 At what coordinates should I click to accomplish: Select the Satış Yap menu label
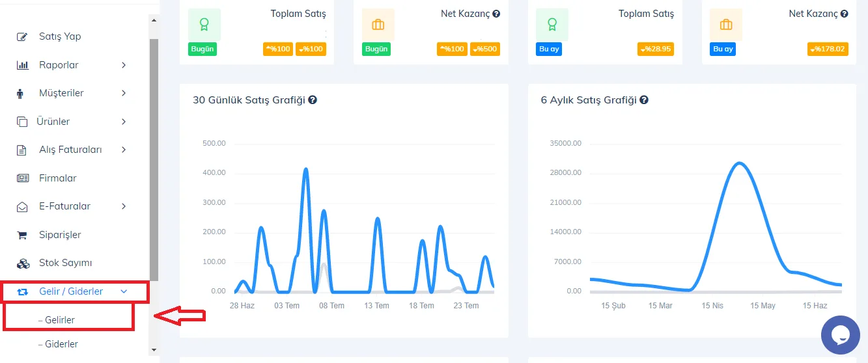point(60,36)
